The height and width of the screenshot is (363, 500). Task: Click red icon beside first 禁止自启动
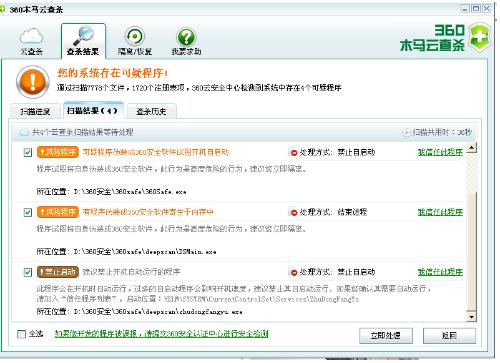294,153
